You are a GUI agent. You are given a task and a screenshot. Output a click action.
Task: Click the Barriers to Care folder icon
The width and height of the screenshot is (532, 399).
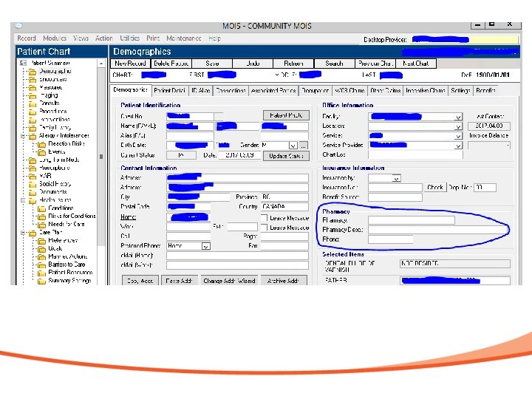pos(41,265)
